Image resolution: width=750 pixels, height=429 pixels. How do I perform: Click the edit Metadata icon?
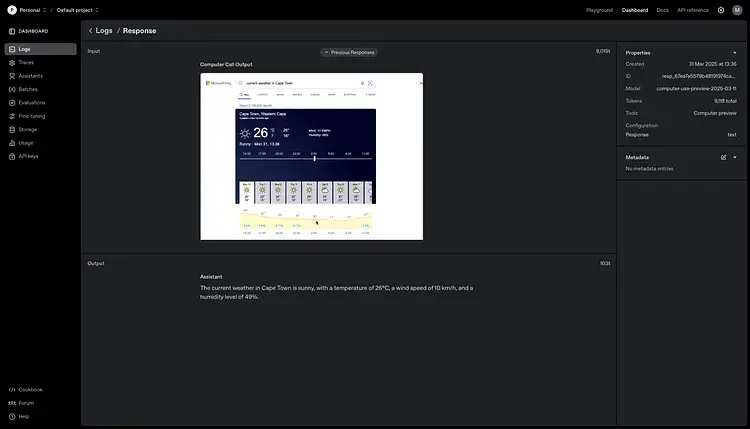pos(723,157)
